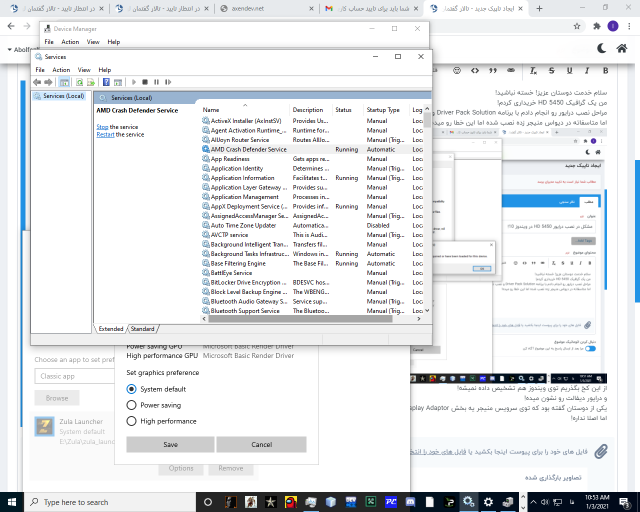Click the Help icon in Services toolbar

105,82
